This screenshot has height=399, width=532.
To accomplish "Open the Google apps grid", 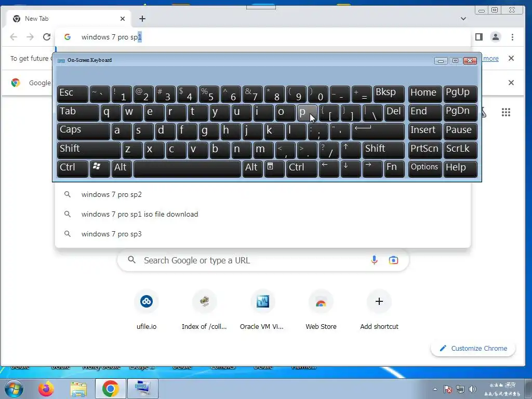I will [x=506, y=112].
